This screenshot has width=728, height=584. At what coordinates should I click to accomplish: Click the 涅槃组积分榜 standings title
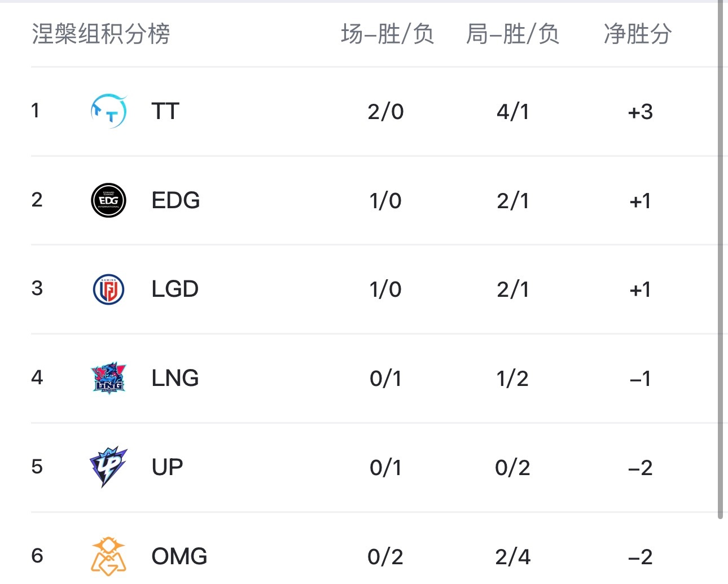click(x=101, y=34)
